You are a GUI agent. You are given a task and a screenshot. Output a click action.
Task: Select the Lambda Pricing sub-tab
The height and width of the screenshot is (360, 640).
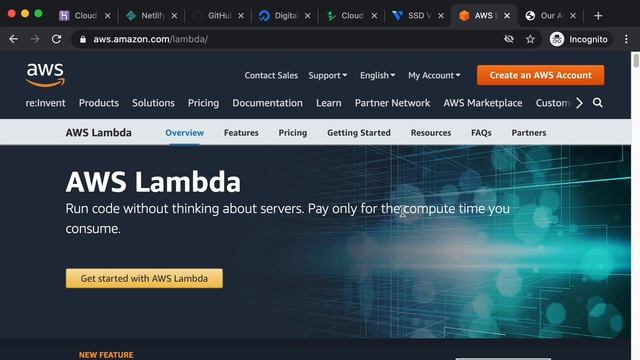click(x=293, y=133)
